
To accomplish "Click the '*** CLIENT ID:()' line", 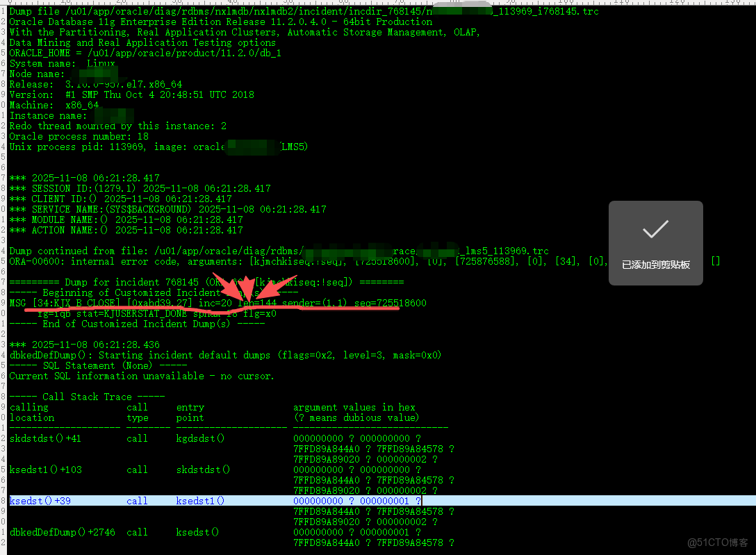I will pyautogui.click(x=120, y=199).
